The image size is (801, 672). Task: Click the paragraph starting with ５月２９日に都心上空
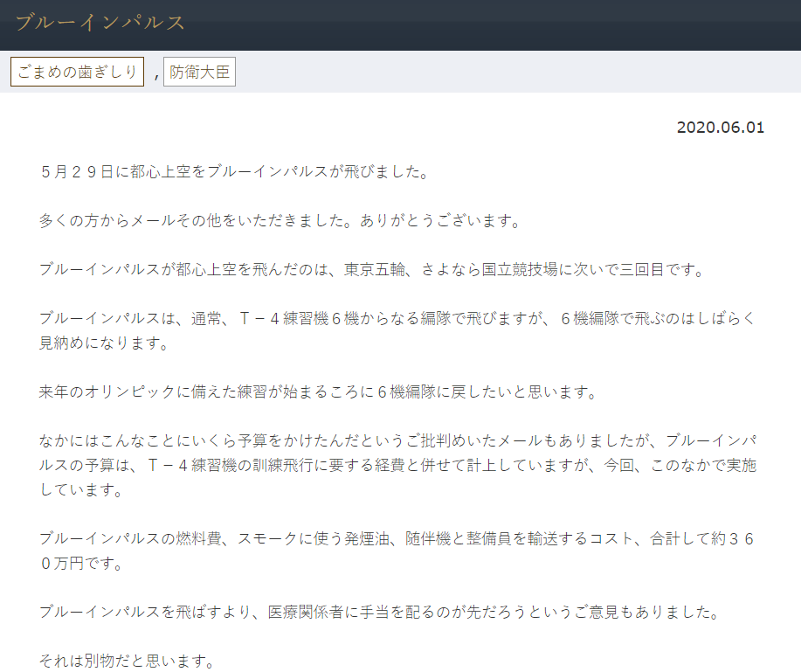pyautogui.click(x=234, y=172)
